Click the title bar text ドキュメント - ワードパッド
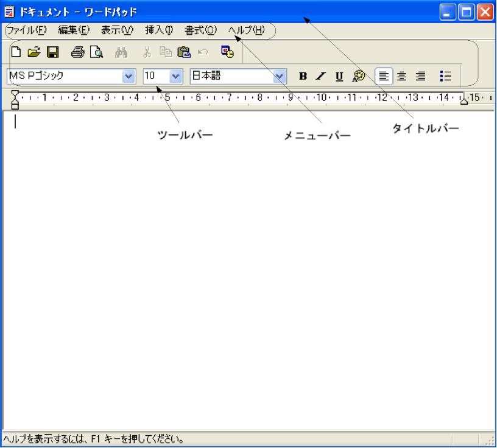 point(78,12)
